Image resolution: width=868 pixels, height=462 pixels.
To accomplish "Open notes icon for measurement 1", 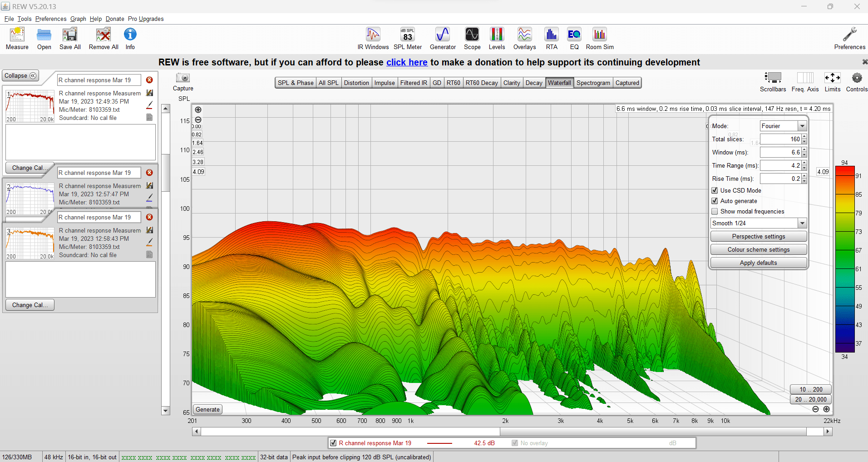I will coord(149,117).
